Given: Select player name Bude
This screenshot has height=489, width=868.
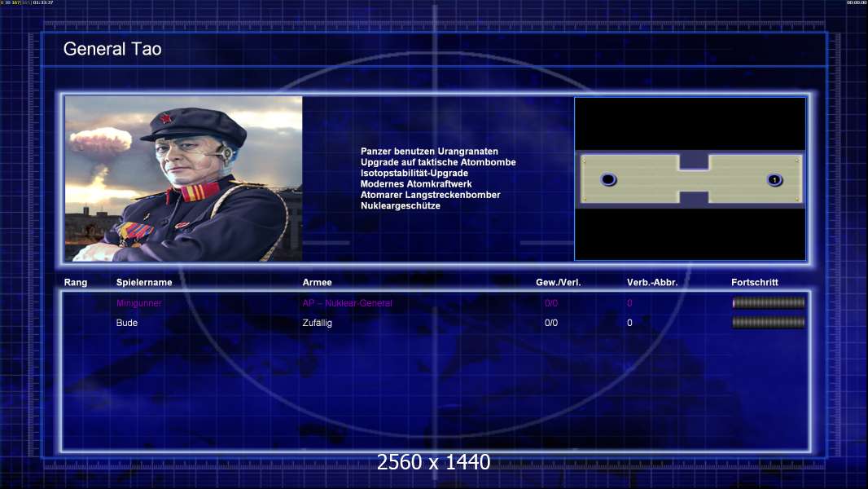Looking at the screenshot, I should pos(127,322).
